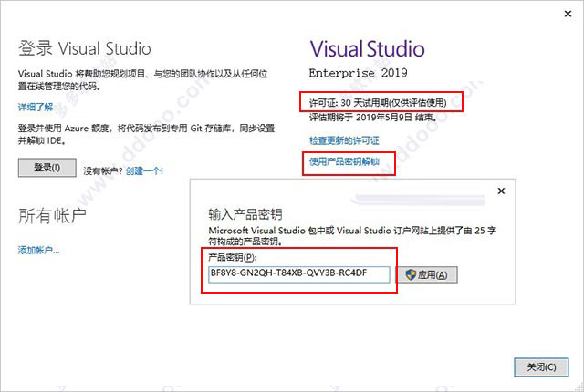
Task: Click 使用产品密钥解锁 link
Action: [x=344, y=161]
